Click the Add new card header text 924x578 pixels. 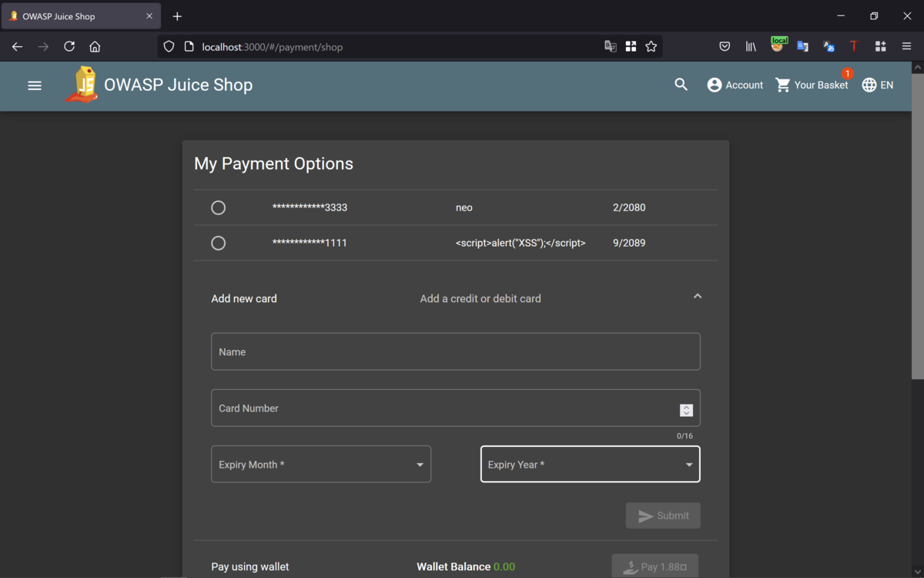tap(244, 298)
